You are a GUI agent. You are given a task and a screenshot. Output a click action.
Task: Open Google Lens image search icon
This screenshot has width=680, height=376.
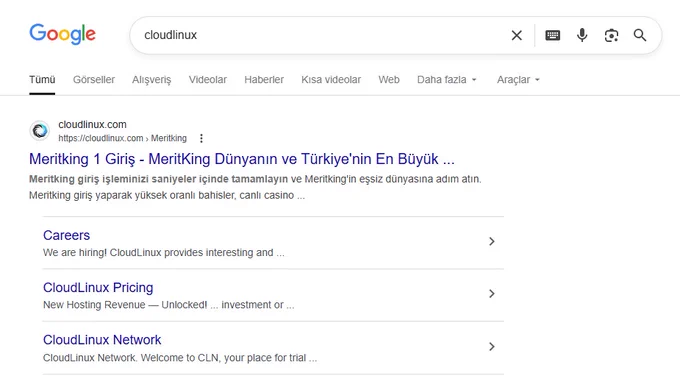tap(611, 35)
